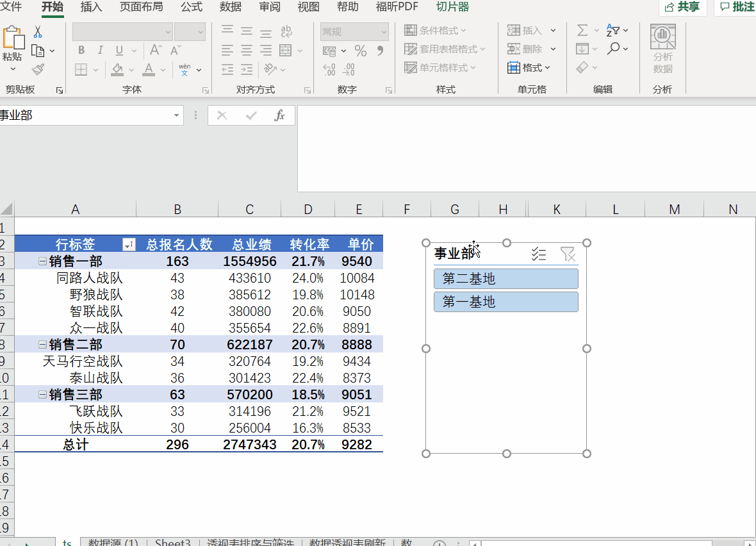Center text horizontally
756x546 pixels.
[247, 50]
